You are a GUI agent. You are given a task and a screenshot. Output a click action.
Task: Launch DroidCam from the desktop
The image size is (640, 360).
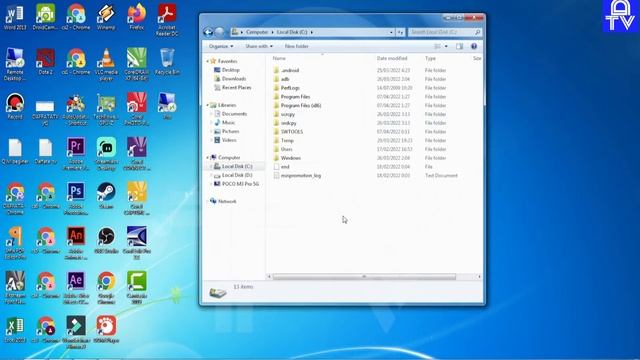point(45,17)
